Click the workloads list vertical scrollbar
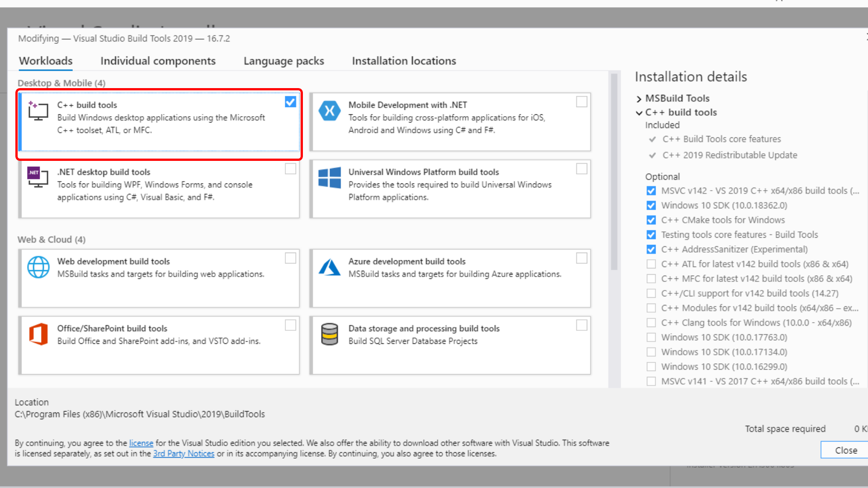Image resolution: width=868 pixels, height=488 pixels. [x=614, y=181]
